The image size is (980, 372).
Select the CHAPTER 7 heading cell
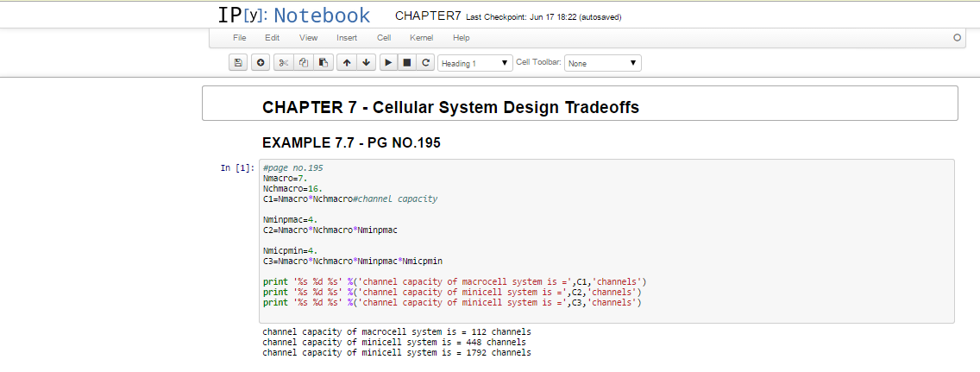579,107
